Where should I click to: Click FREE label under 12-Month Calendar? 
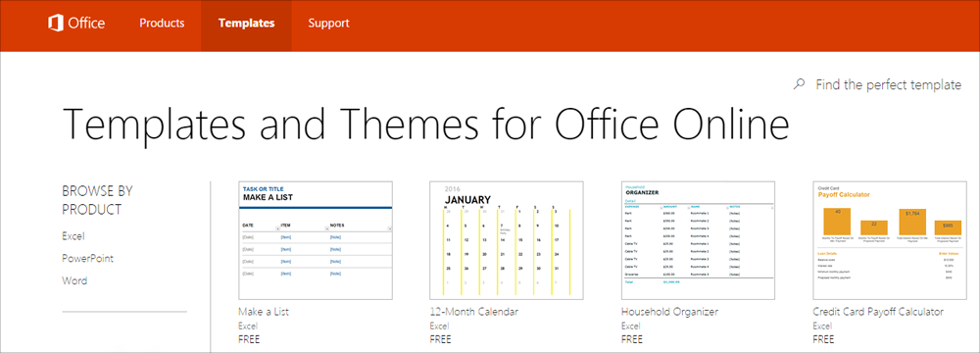coord(440,339)
